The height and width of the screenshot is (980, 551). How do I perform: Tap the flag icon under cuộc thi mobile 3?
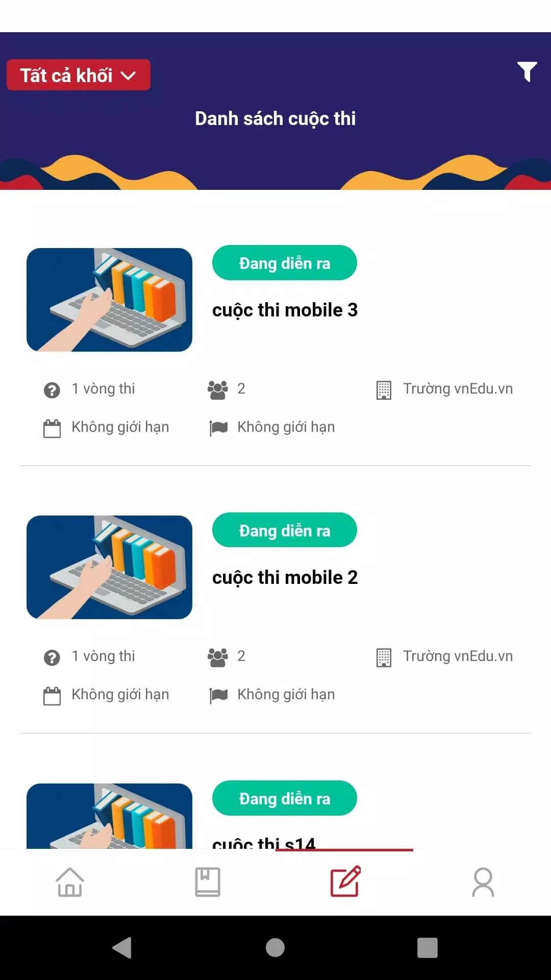218,428
